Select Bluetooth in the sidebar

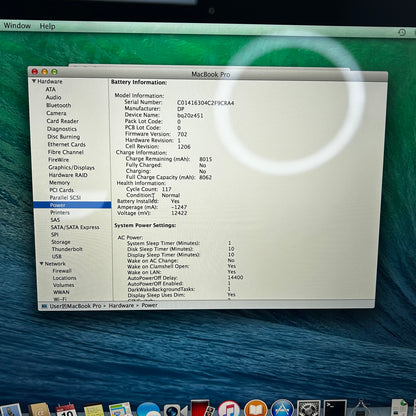coord(59,105)
